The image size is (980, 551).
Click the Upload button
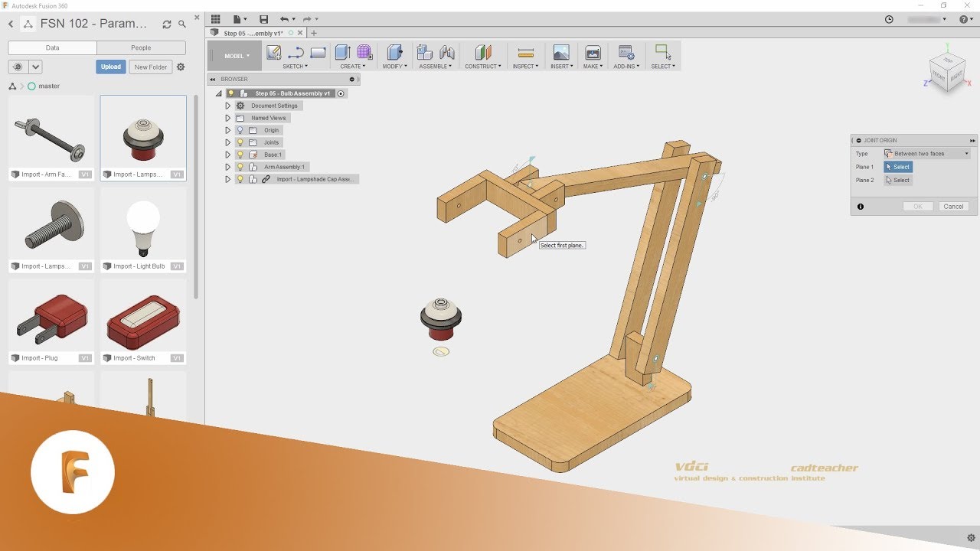(x=111, y=67)
